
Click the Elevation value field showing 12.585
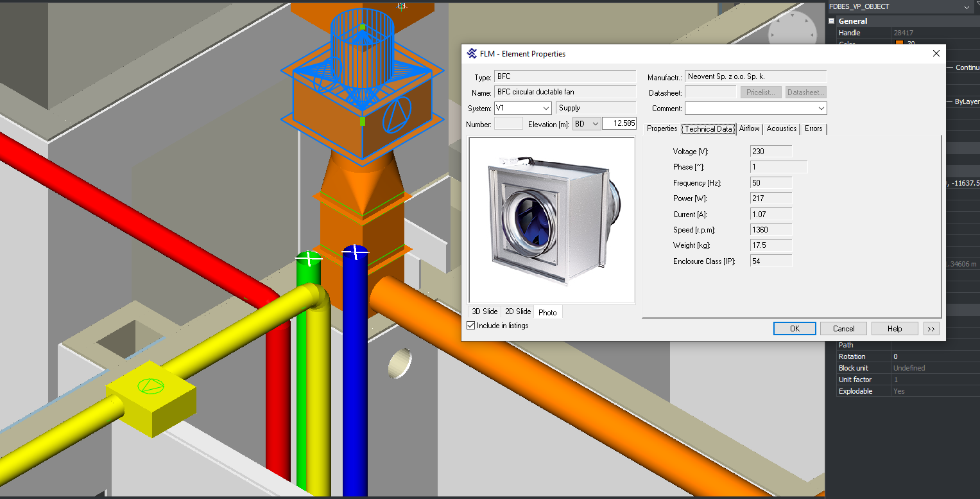619,124
